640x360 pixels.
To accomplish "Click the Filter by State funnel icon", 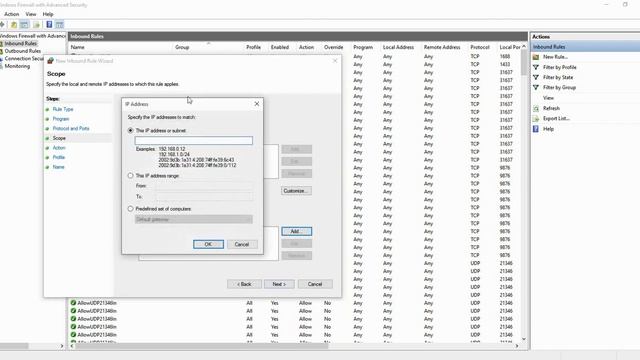I will click(536, 77).
